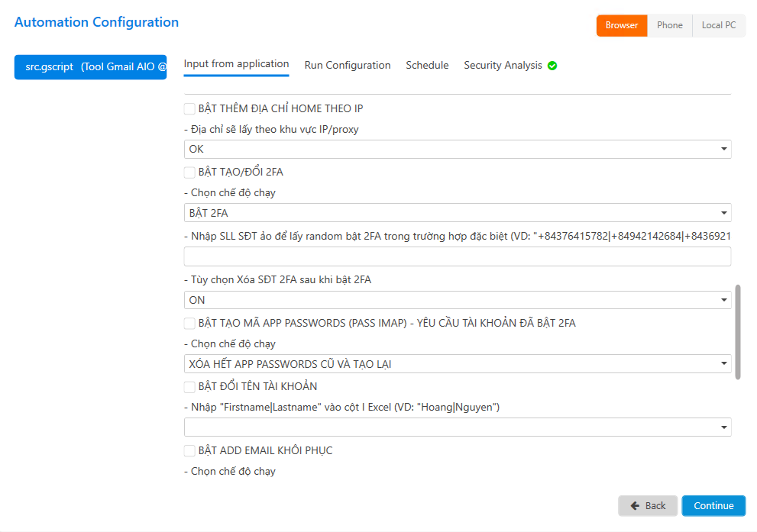Enable BẬT THÊM ĐỊA CHỈ HOME THEO IP checkbox
The width and height of the screenshot is (757, 532).
(189, 108)
